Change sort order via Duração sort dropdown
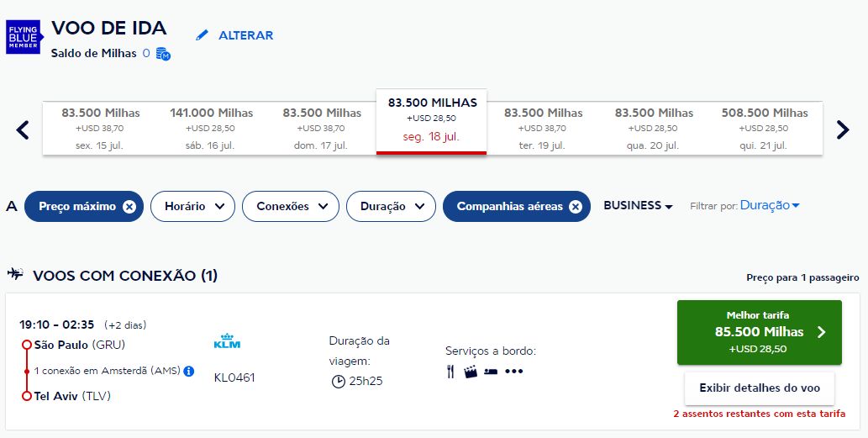Viewport: 868px width, 438px height. 769,205
